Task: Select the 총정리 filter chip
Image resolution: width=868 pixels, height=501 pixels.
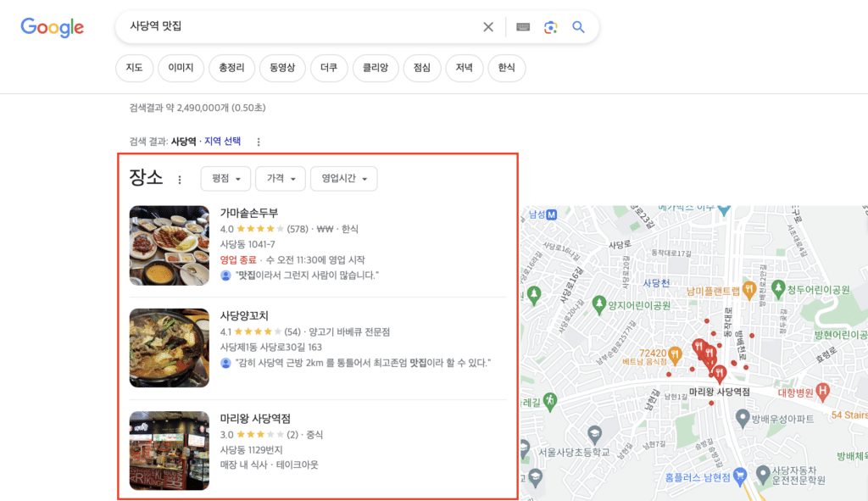Action: point(231,68)
